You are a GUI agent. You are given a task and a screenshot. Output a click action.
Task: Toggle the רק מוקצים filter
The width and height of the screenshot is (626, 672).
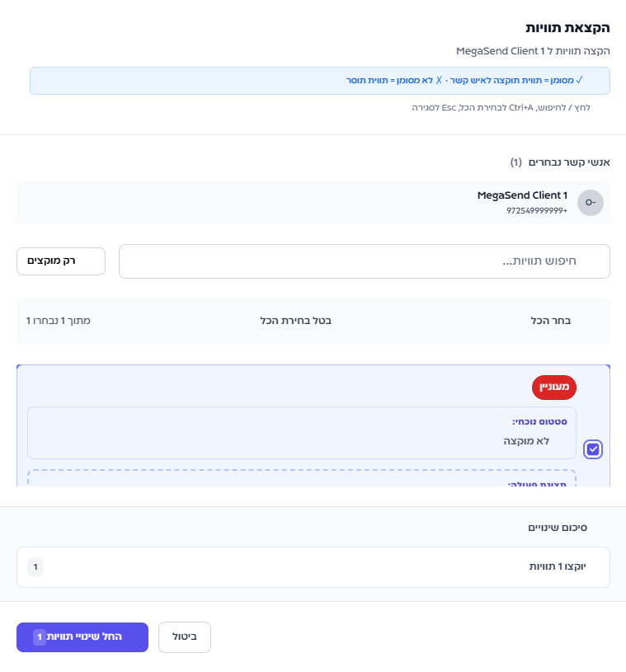(x=61, y=261)
